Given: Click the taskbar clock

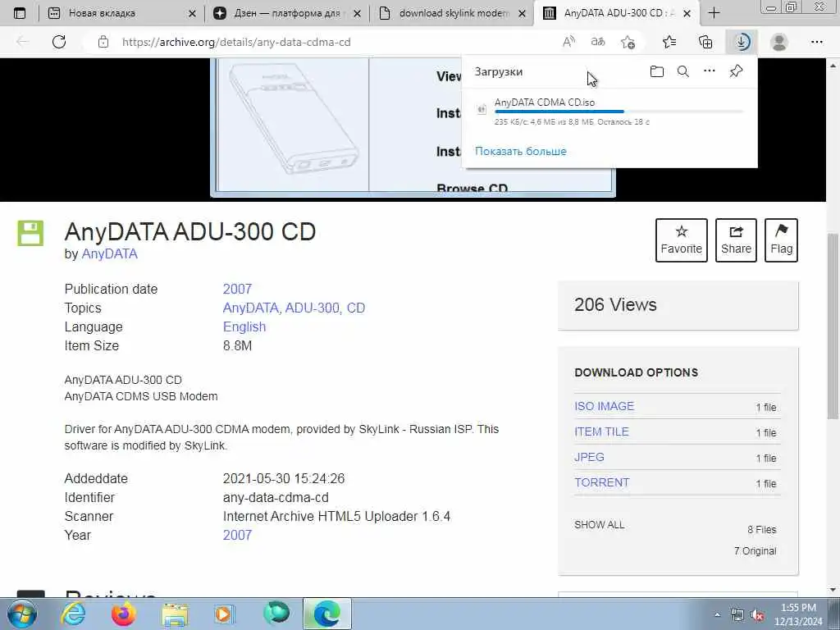Looking at the screenshot, I should coord(798,614).
